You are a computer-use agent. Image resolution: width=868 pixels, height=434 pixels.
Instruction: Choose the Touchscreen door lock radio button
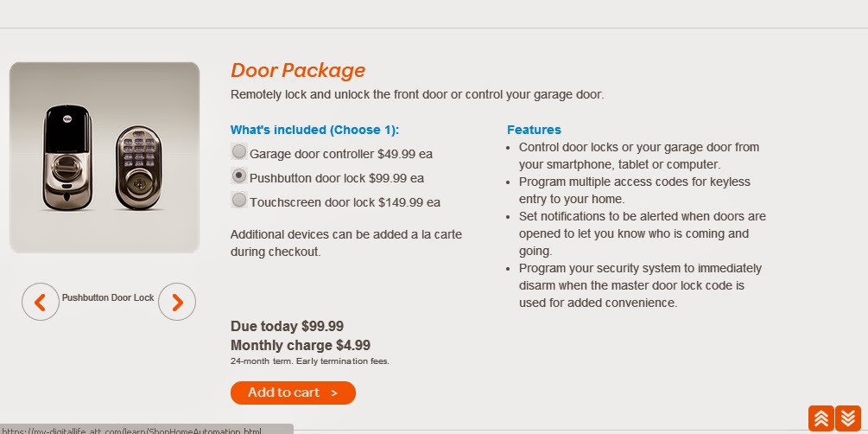pyautogui.click(x=239, y=201)
